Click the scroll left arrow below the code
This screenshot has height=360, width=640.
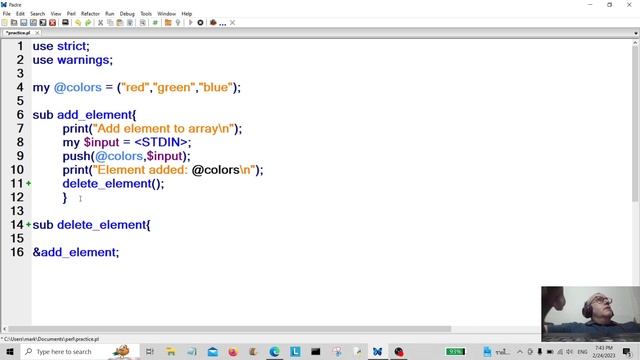click(4, 329)
